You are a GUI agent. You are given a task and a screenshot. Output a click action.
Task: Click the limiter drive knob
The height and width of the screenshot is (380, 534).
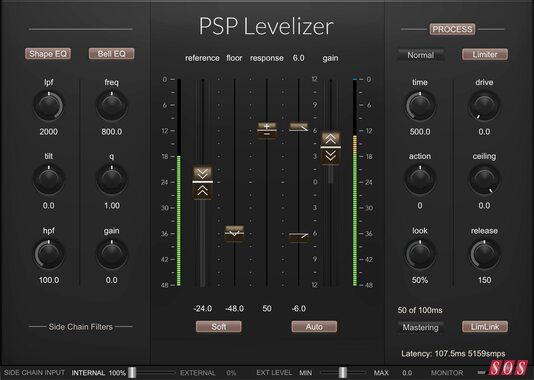pos(484,106)
